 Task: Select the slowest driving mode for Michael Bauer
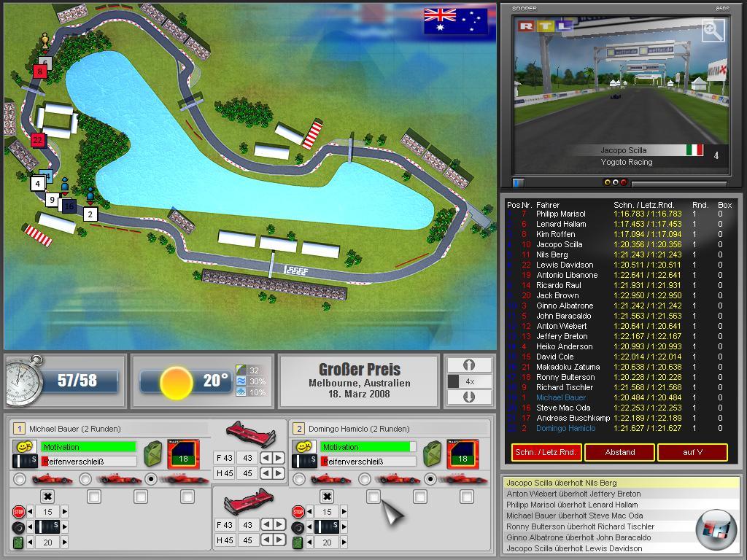click(19, 479)
